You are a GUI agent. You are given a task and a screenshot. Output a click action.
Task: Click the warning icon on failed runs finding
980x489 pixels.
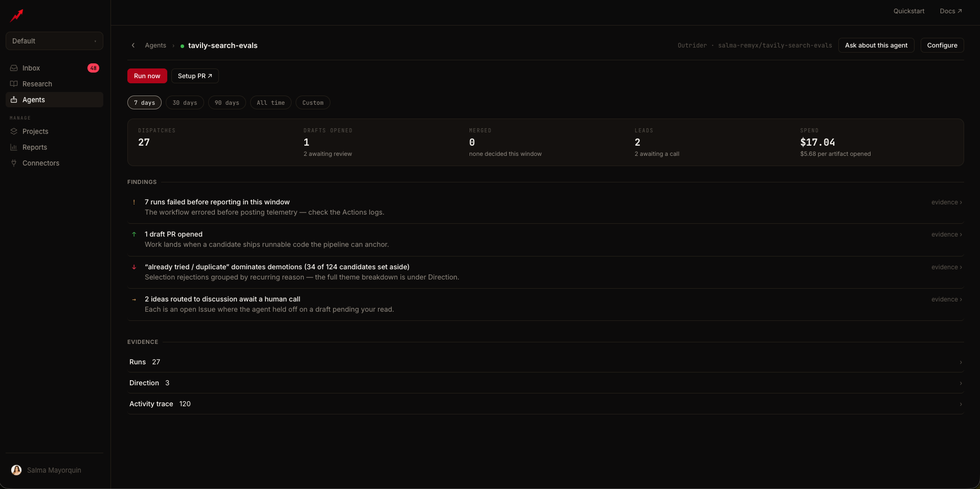pyautogui.click(x=134, y=202)
